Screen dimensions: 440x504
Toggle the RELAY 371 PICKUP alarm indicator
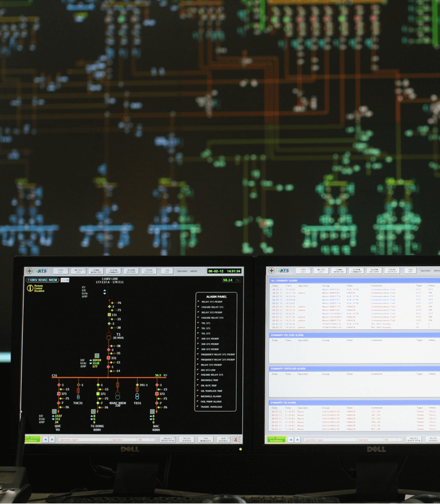click(198, 302)
